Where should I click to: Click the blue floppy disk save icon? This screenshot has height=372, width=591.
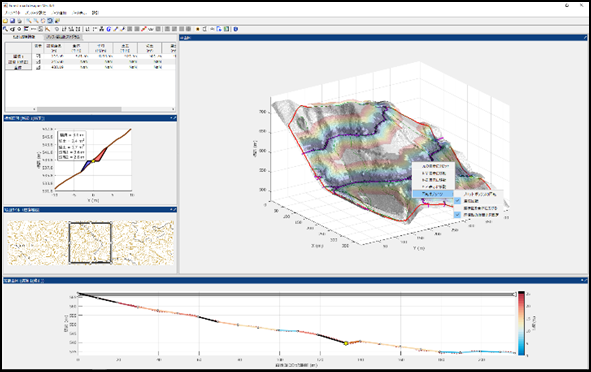[12, 21]
